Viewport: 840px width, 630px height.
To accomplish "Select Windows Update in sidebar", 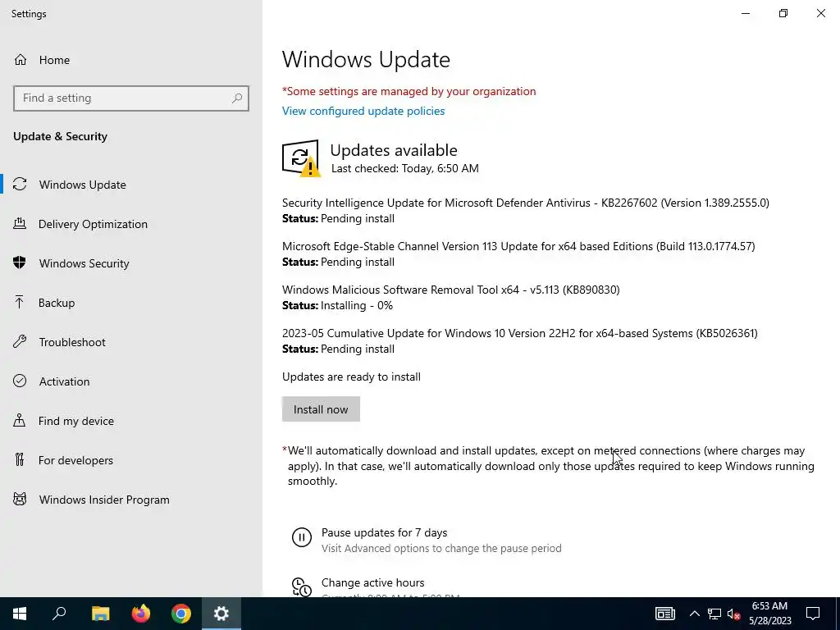I will tap(131, 185).
